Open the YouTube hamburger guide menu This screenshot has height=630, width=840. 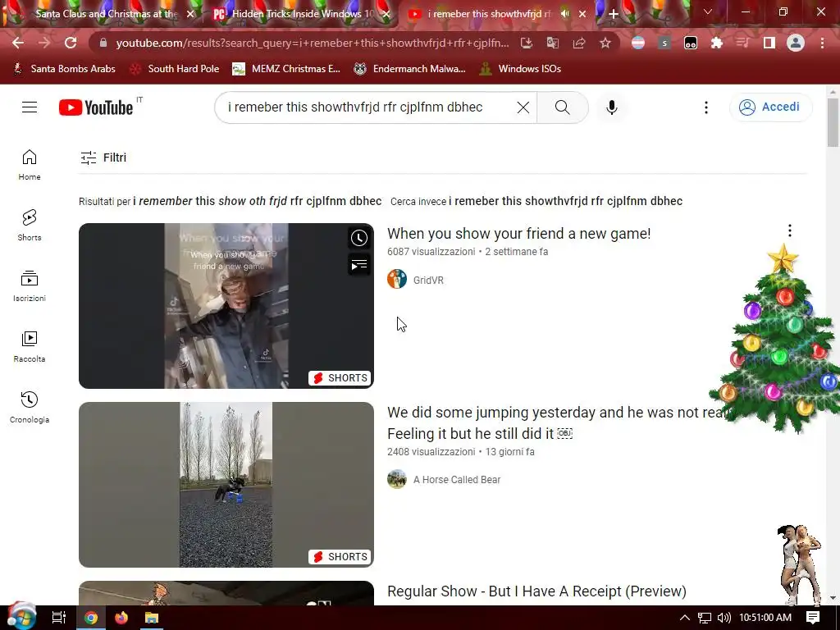(x=30, y=107)
